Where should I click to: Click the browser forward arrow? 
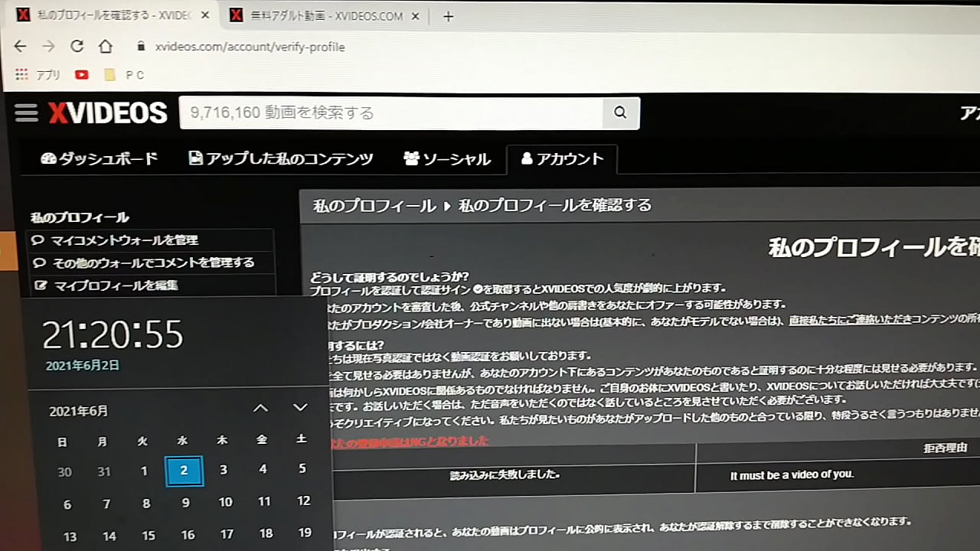48,46
